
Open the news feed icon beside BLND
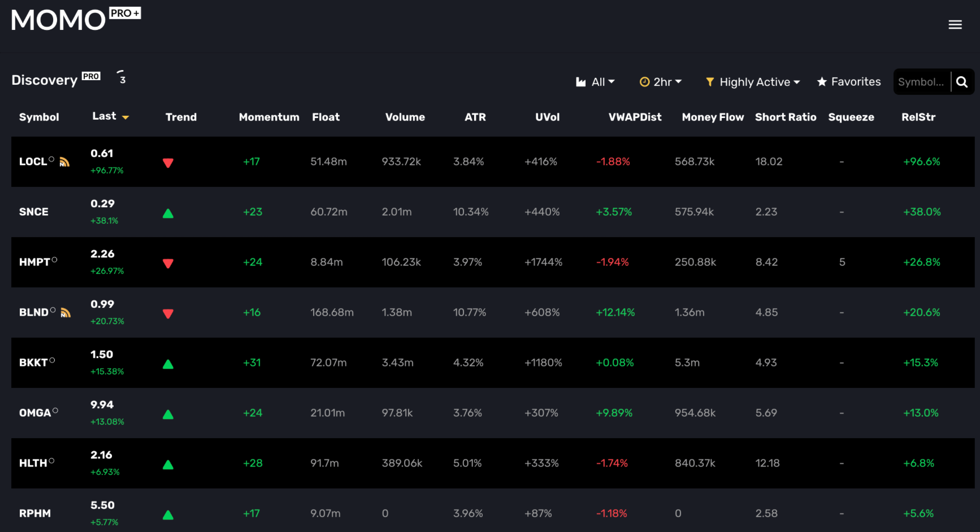(66, 313)
